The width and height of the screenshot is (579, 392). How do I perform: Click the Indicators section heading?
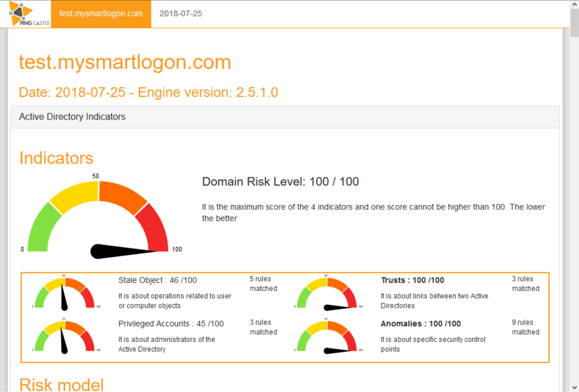[56, 158]
